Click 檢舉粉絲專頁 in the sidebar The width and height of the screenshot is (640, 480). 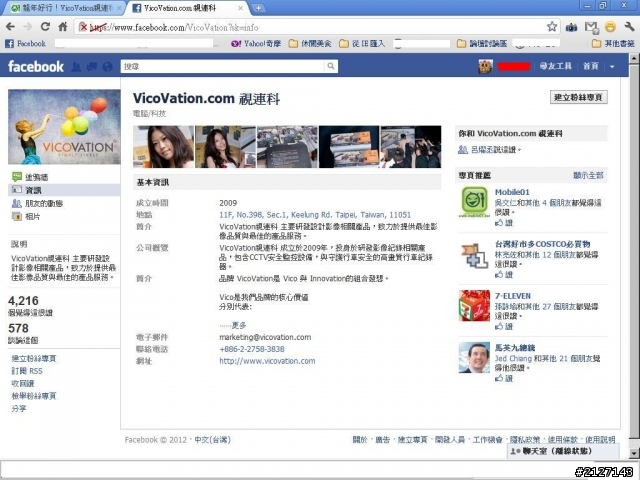34,396
